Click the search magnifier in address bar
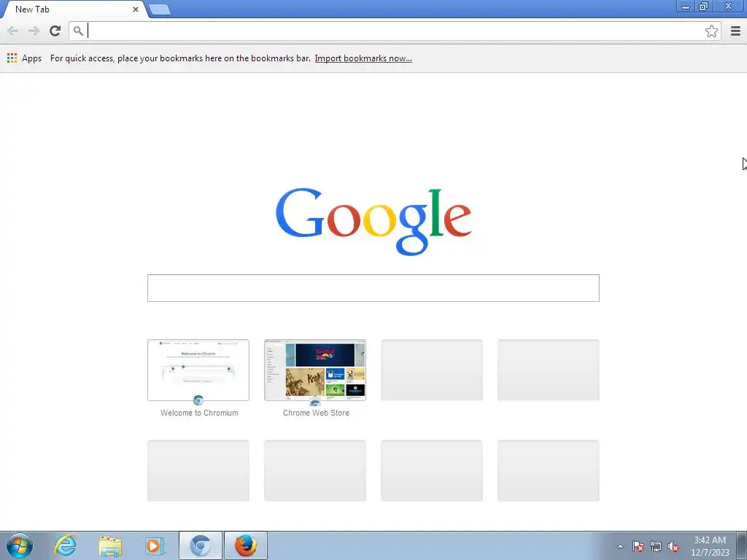 pyautogui.click(x=78, y=31)
